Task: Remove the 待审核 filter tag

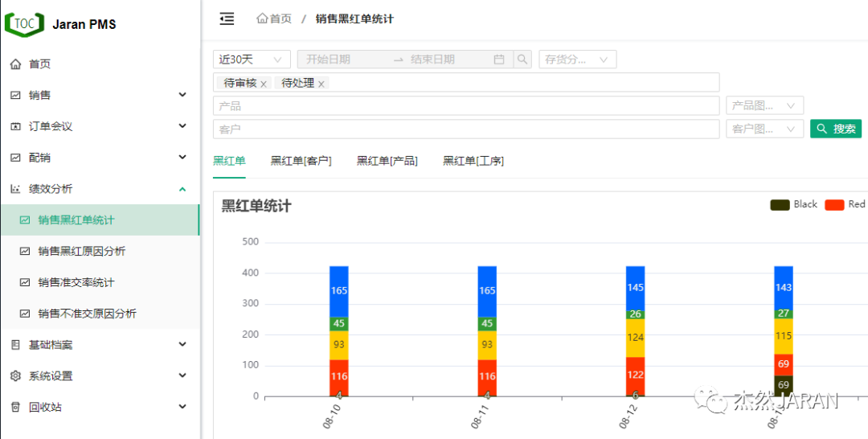Action: click(x=264, y=84)
